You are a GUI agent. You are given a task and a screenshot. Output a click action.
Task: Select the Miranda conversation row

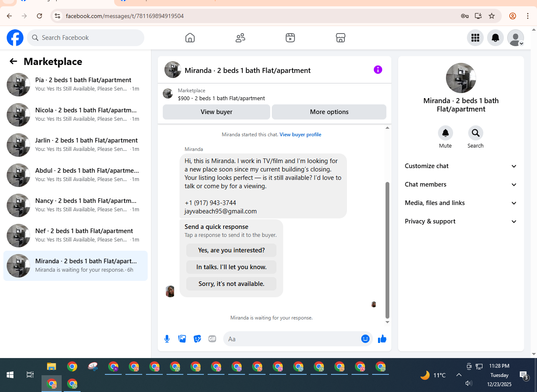[76, 266]
